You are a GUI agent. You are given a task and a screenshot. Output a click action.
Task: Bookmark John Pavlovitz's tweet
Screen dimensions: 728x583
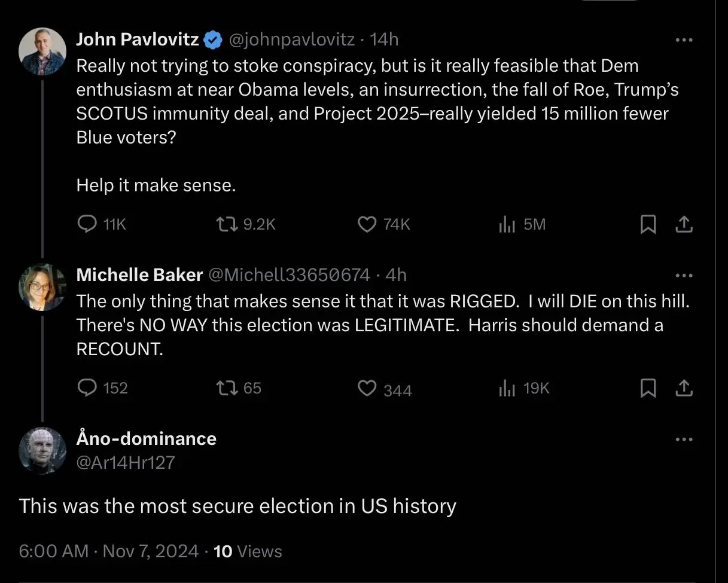point(647,224)
